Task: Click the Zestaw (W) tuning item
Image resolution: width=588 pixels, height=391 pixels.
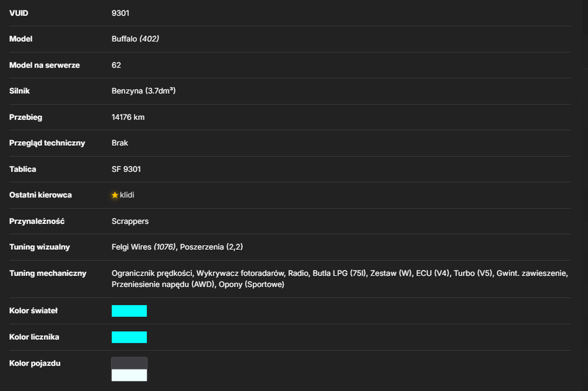Action: tap(391, 273)
